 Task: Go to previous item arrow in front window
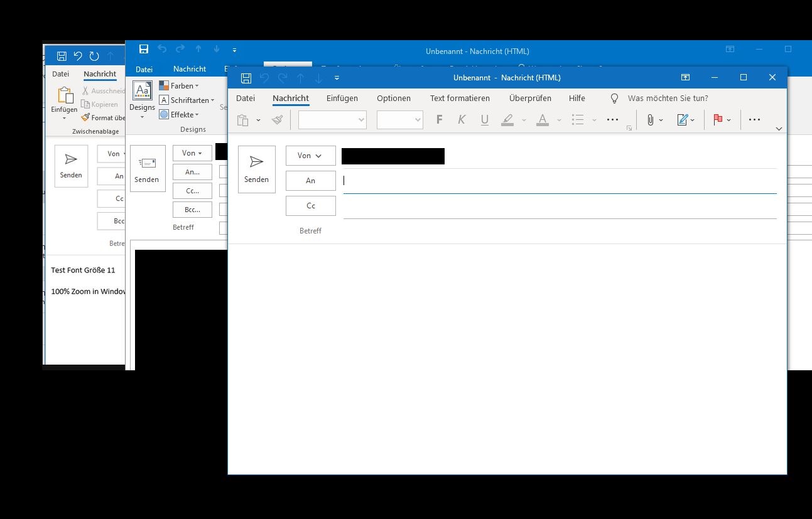click(301, 78)
